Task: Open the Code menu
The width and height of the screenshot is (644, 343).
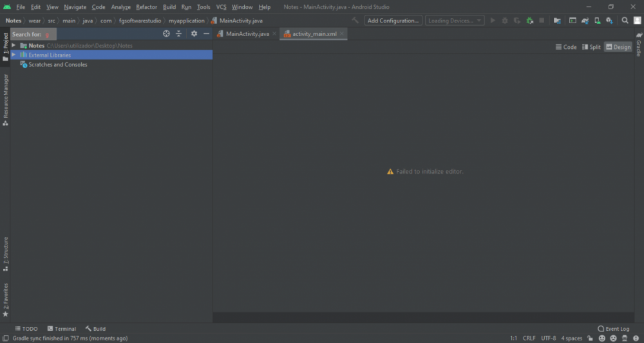Action: tap(99, 7)
